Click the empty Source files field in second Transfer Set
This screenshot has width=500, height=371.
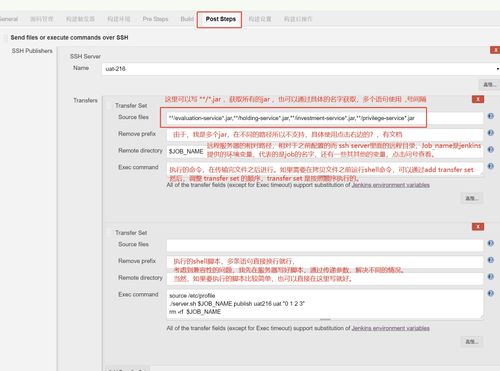325,245
